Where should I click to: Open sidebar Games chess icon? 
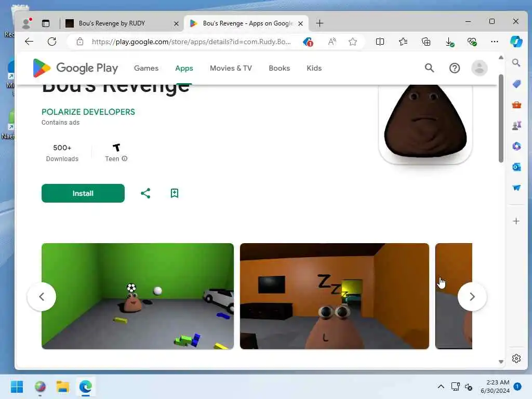coord(516,126)
